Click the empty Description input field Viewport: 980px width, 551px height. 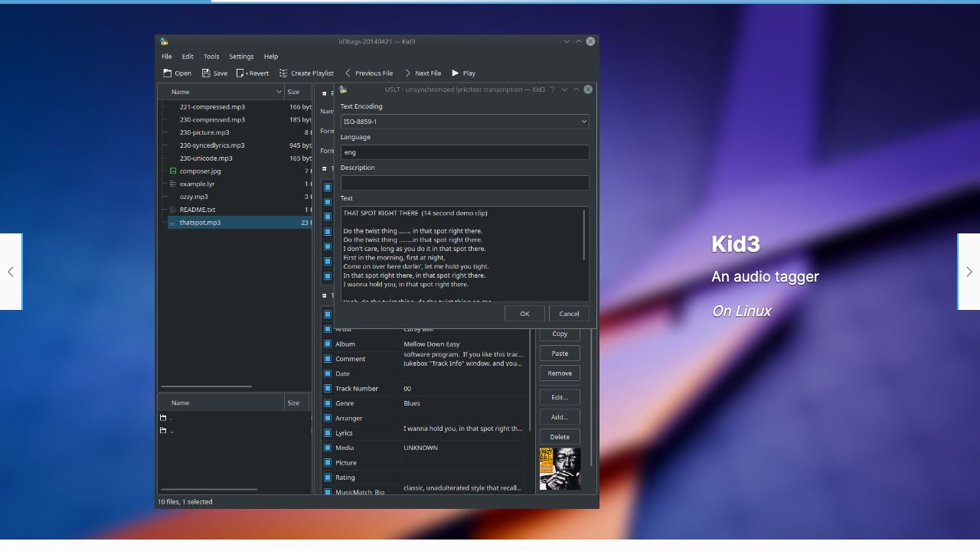465,183
